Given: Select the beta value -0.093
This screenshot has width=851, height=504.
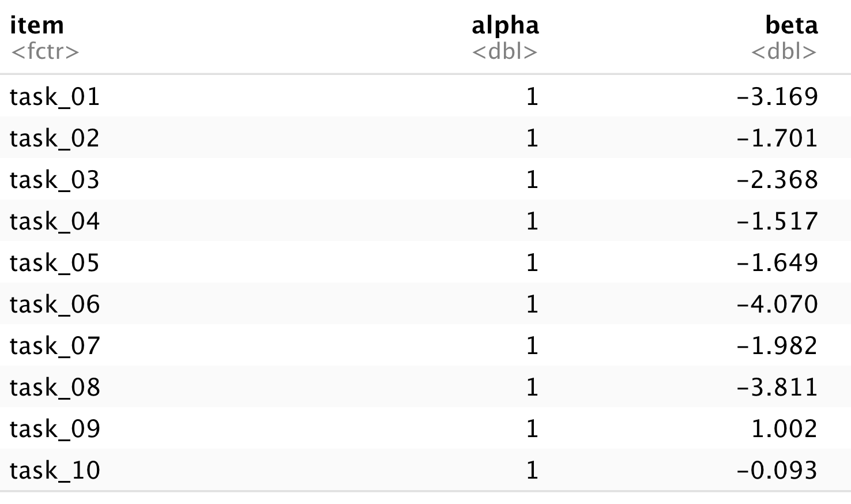Looking at the screenshot, I should (777, 470).
